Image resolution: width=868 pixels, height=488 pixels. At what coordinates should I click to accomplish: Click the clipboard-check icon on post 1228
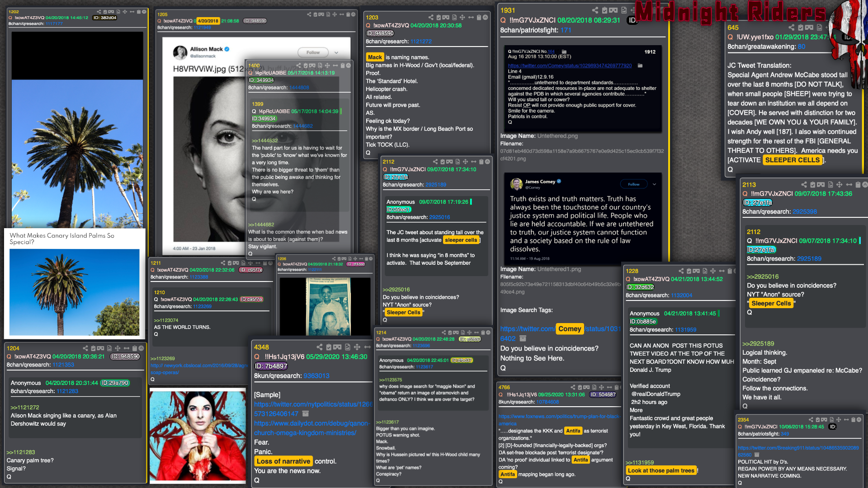(x=689, y=271)
